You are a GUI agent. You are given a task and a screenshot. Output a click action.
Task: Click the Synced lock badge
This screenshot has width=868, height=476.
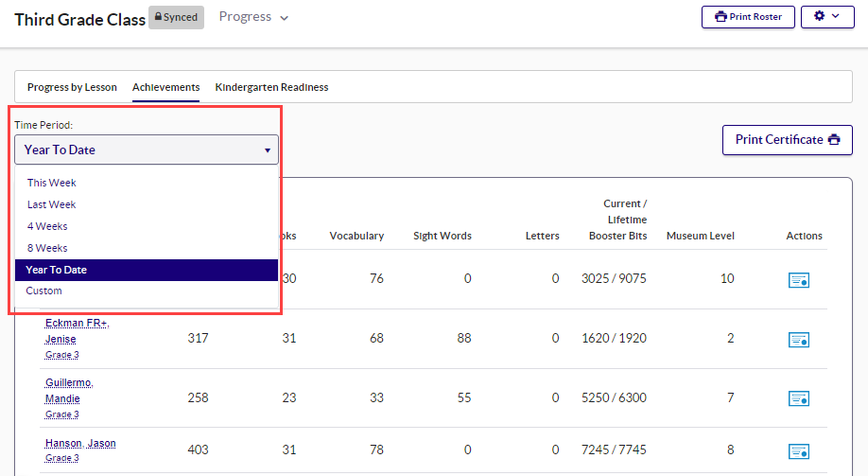click(176, 18)
